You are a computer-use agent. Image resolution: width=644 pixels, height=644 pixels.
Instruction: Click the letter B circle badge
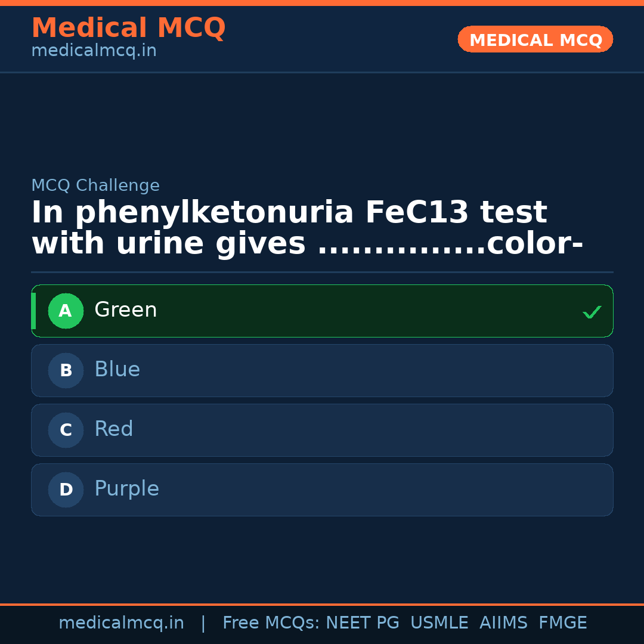66,371
